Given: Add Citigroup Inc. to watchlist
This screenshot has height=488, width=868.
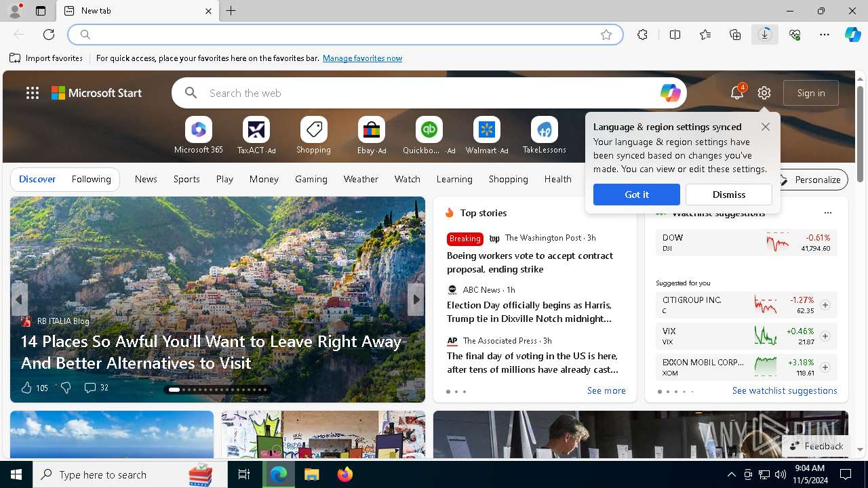Looking at the screenshot, I should tap(825, 305).
